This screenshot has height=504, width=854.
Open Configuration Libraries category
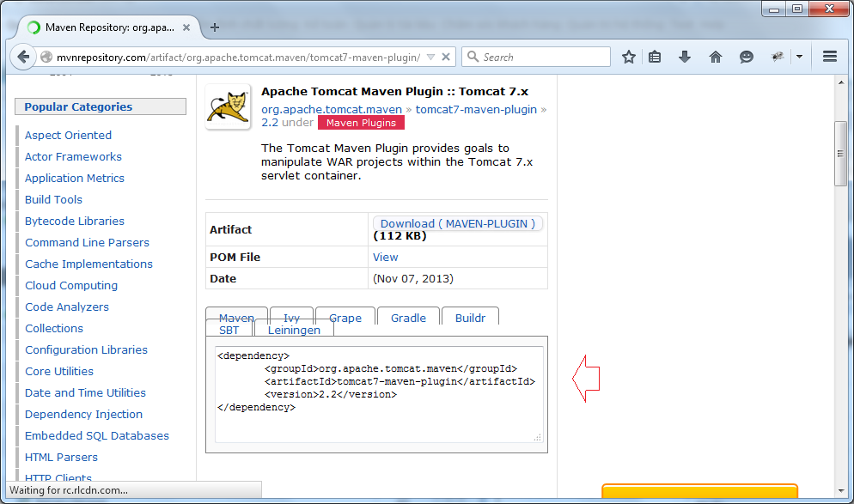86,350
